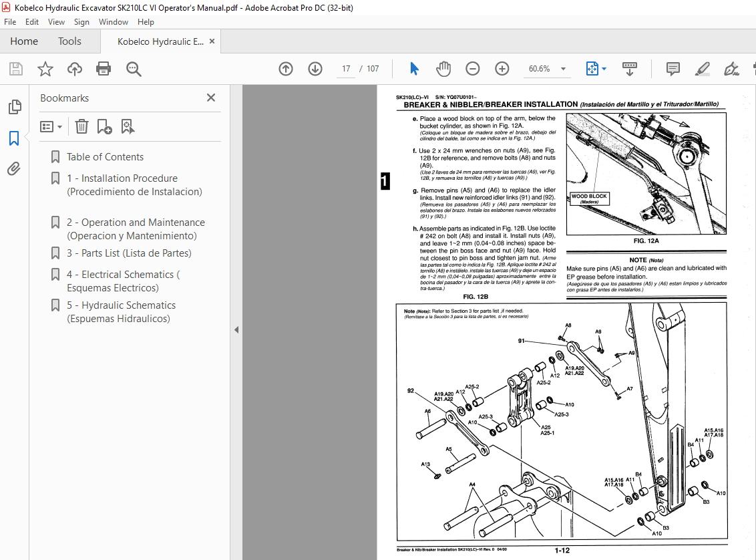Switch to the Tools tab
The height and width of the screenshot is (560, 756).
pos(70,41)
